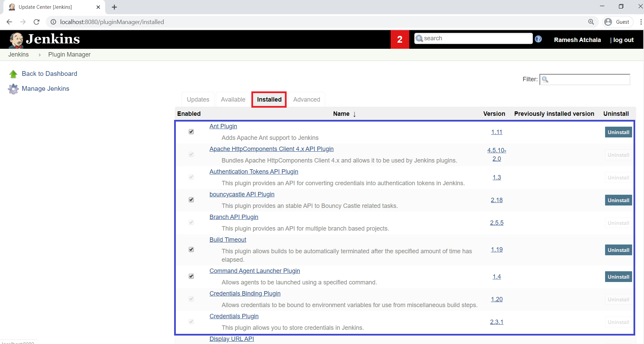644x344 pixels.
Task: Click the Jenkins search input field
Action: [474, 38]
